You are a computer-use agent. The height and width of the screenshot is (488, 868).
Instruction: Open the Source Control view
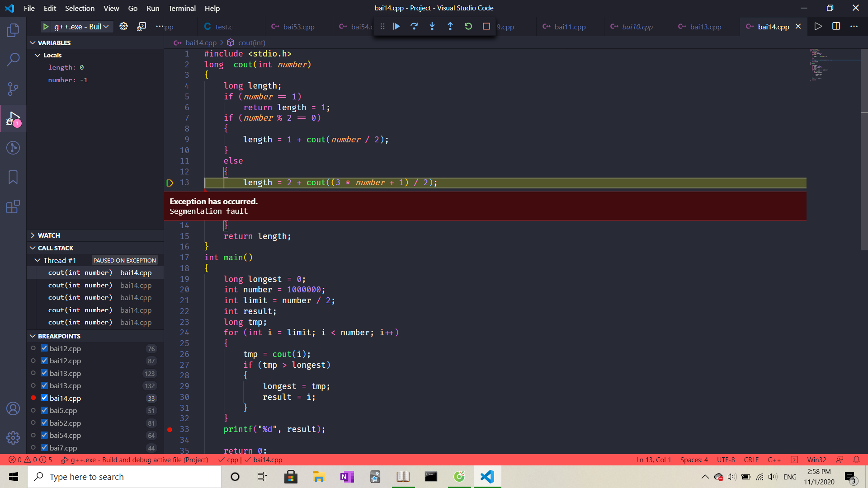[13, 89]
